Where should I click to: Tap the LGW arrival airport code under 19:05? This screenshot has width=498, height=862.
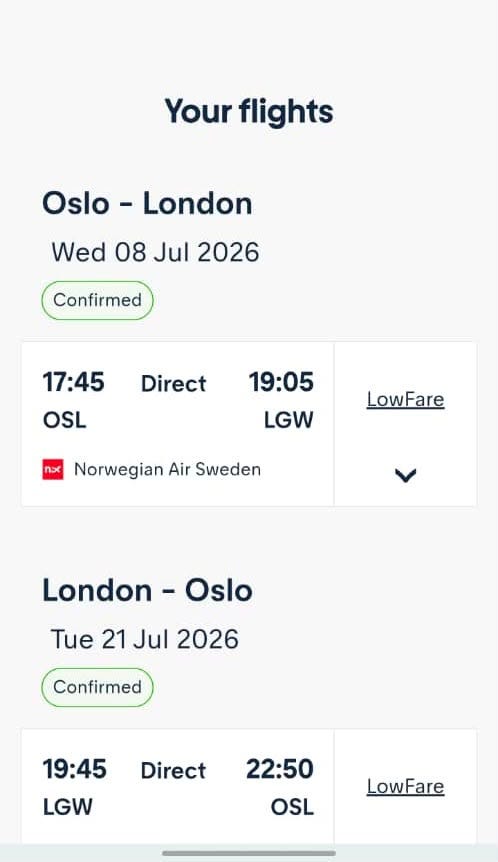click(289, 420)
